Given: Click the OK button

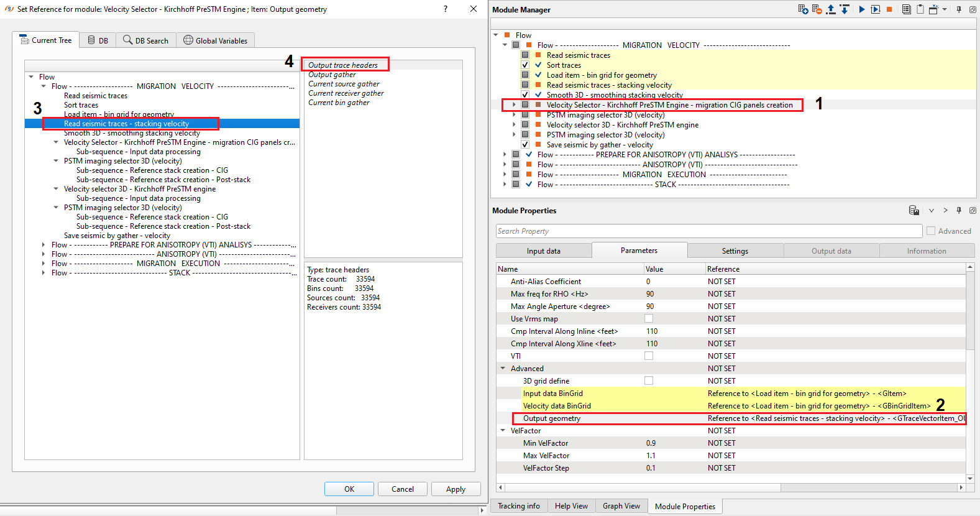Looking at the screenshot, I should [x=349, y=489].
